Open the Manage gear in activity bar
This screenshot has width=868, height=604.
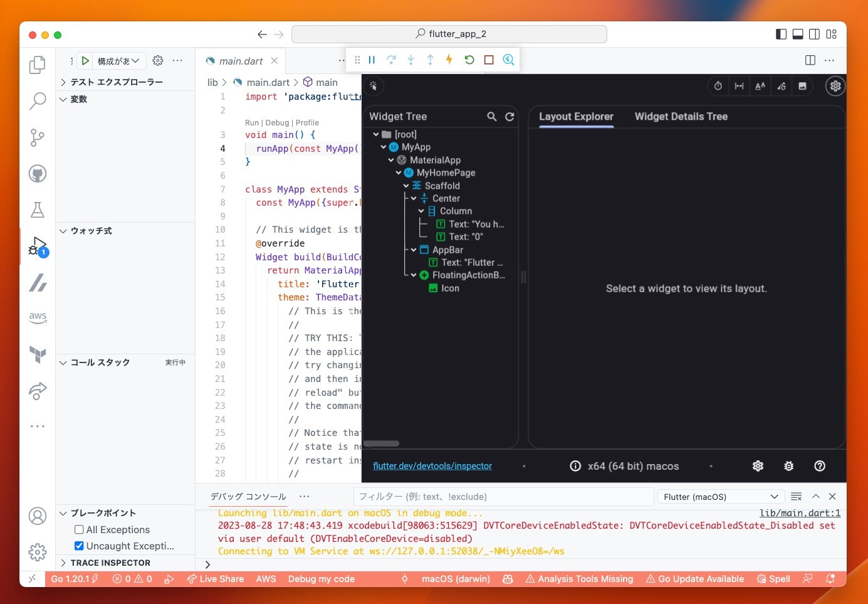pyautogui.click(x=38, y=552)
